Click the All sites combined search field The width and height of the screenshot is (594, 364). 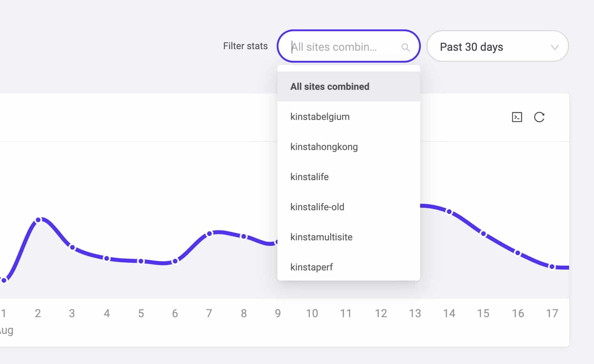pyautogui.click(x=348, y=46)
